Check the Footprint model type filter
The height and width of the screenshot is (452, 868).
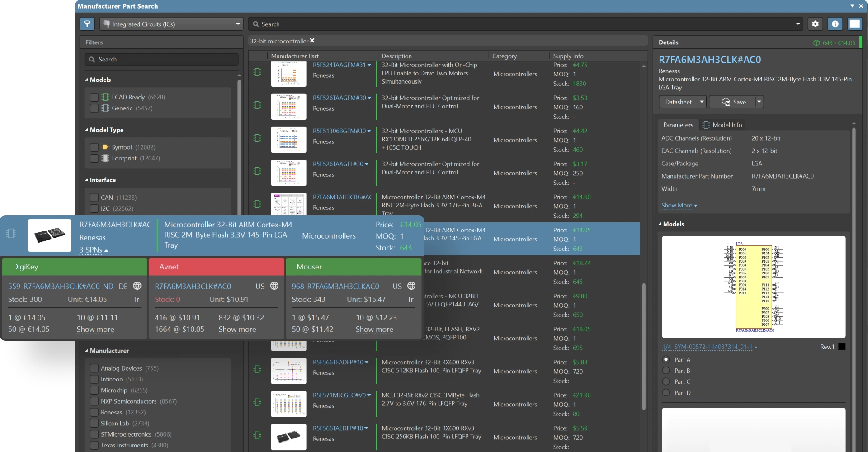pyautogui.click(x=94, y=158)
